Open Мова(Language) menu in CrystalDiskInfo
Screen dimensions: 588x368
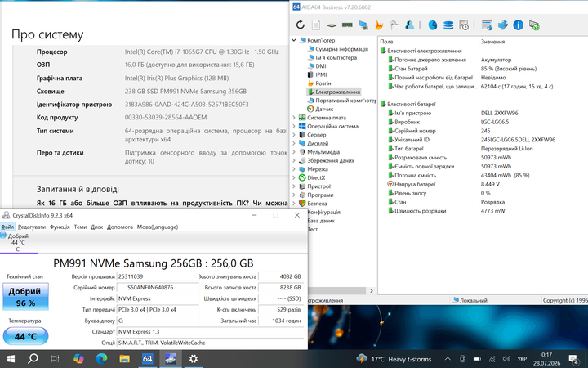158,227
